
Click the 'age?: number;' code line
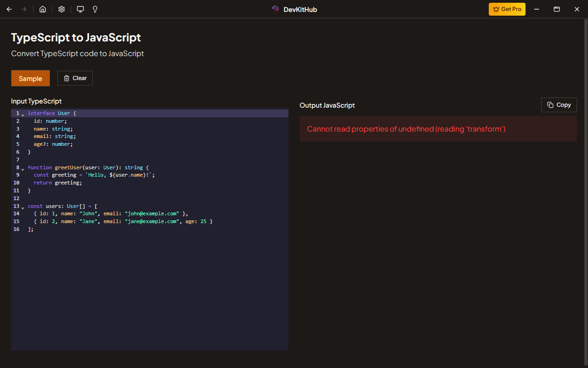click(53, 144)
